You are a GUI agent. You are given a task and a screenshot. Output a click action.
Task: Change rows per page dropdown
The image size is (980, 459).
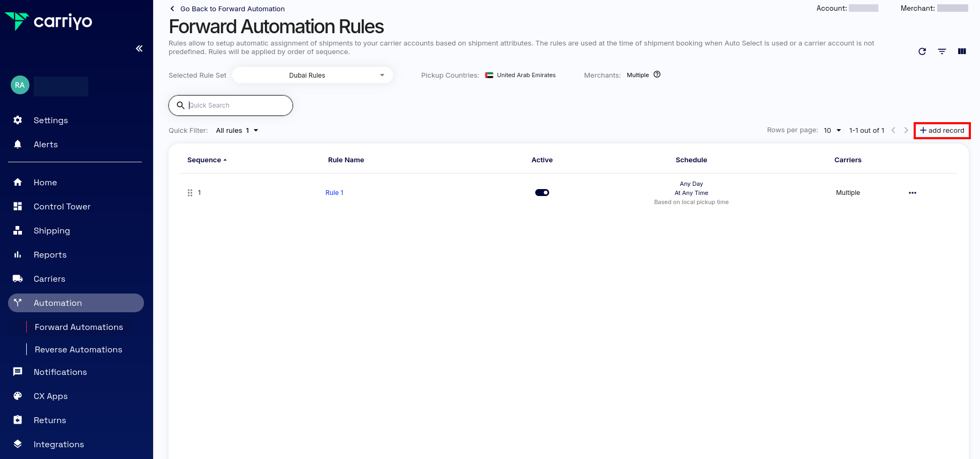[x=832, y=130]
